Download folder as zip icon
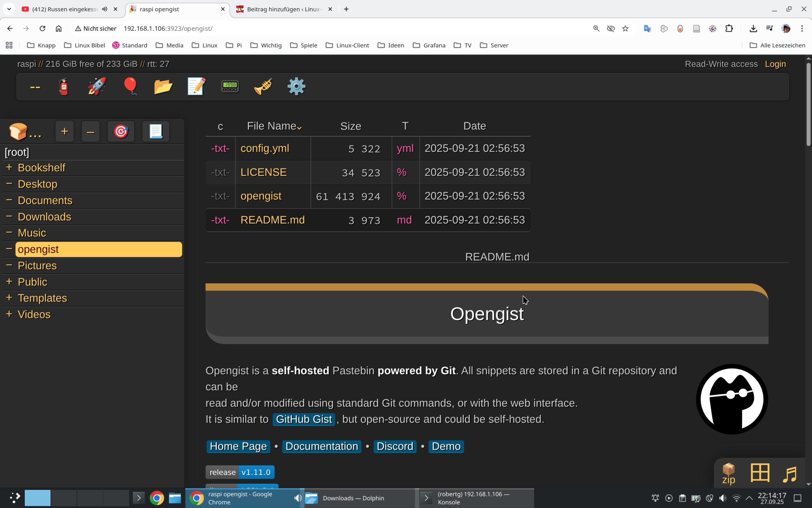The height and width of the screenshot is (508, 812). 729,473
